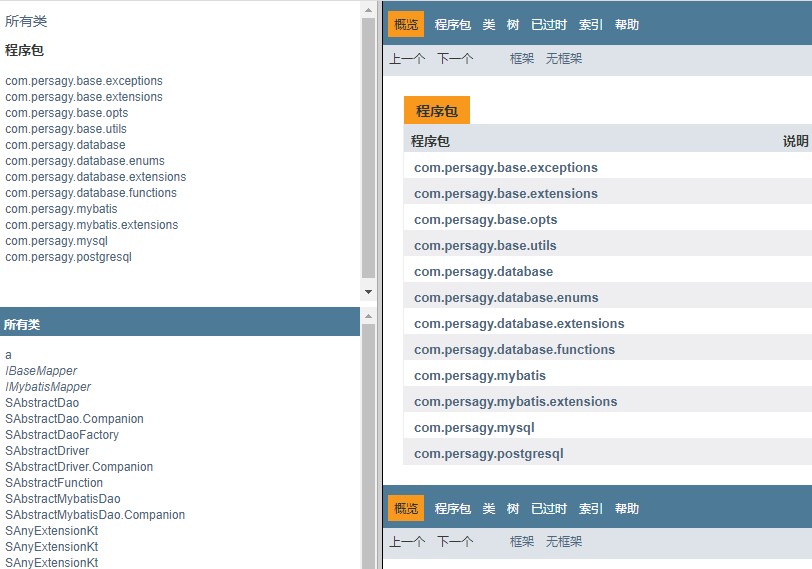Screen dimensions: 812x569
Task: Open 已过时 in the bottom navigation bar
Action: [x=549, y=508]
